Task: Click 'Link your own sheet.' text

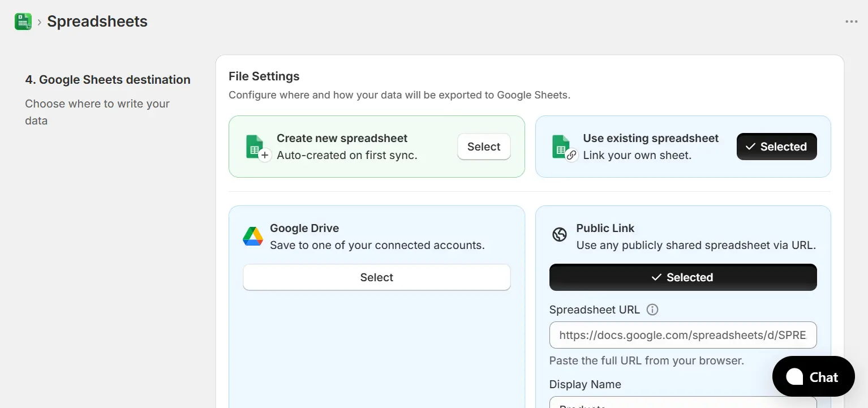Action: [637, 155]
